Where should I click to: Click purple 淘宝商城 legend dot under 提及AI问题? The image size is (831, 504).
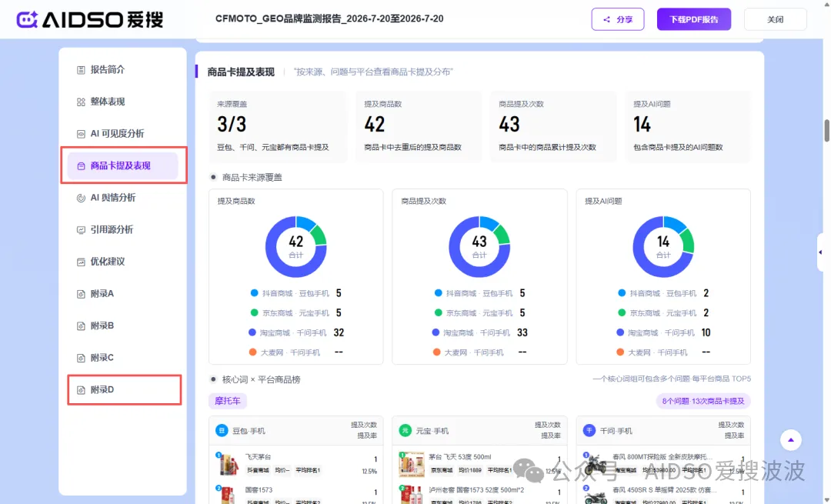(620, 332)
